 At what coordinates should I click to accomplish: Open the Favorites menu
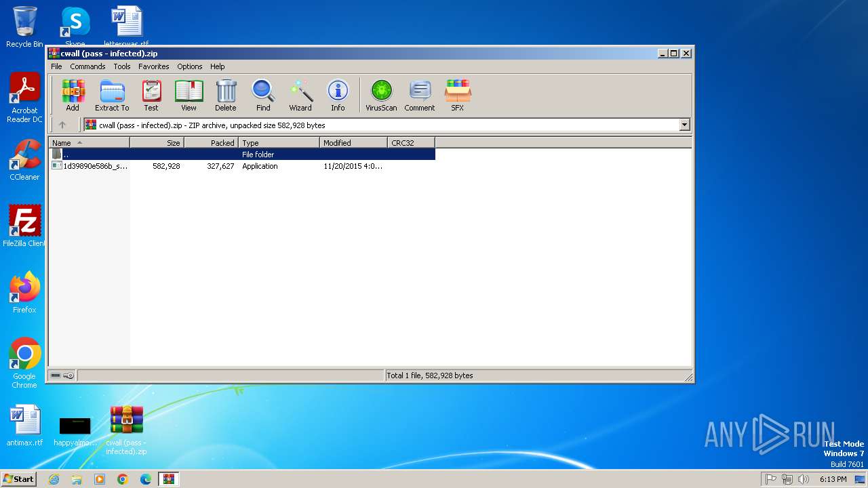pos(154,66)
